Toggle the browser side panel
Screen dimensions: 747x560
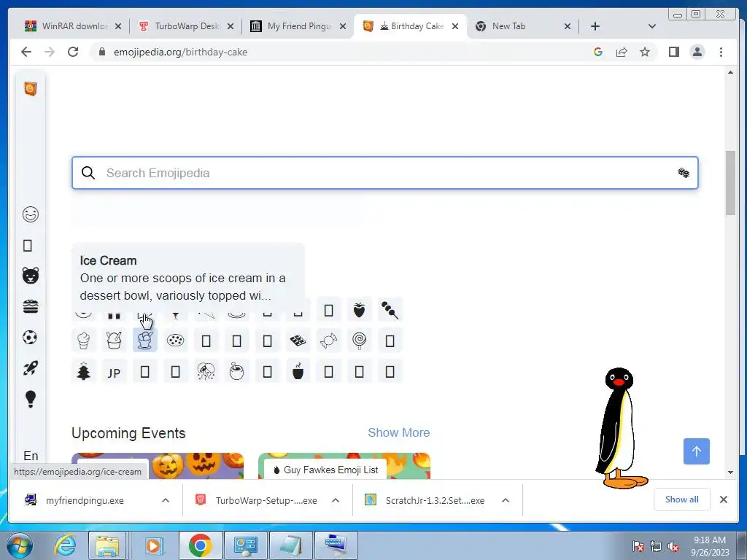point(673,52)
